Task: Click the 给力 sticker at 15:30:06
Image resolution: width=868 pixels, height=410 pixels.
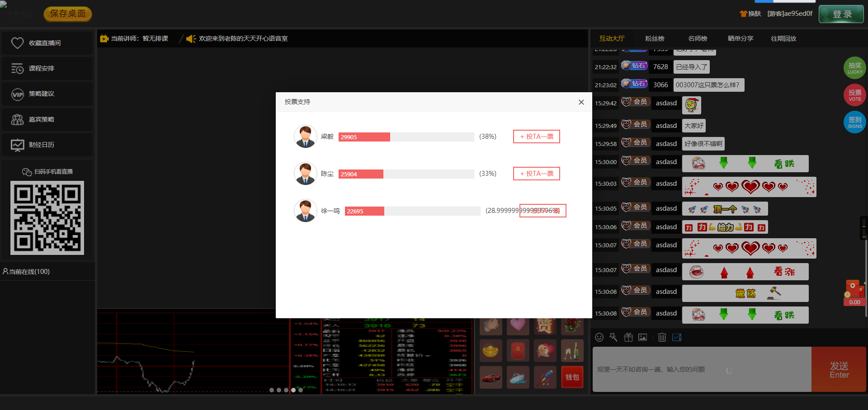Action: click(x=725, y=227)
